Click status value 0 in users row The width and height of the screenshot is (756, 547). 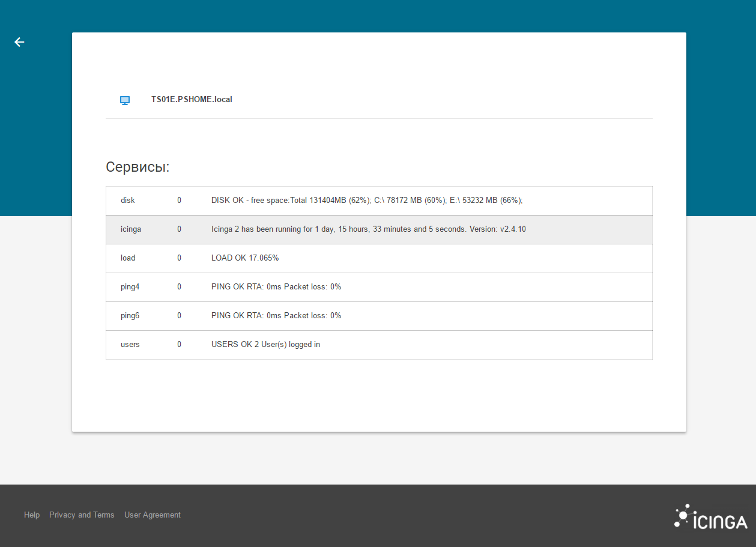coord(179,345)
